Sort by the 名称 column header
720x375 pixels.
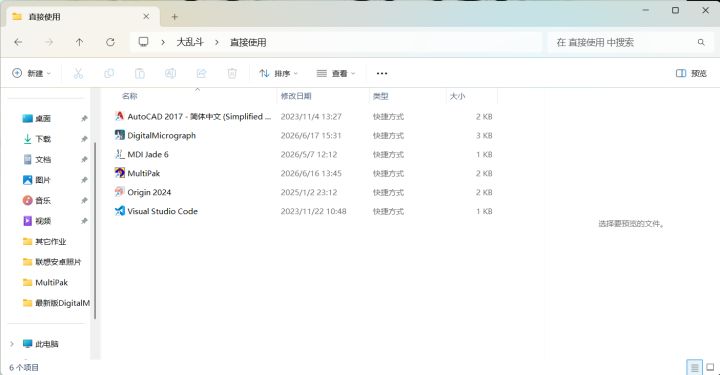pyautogui.click(x=129, y=96)
